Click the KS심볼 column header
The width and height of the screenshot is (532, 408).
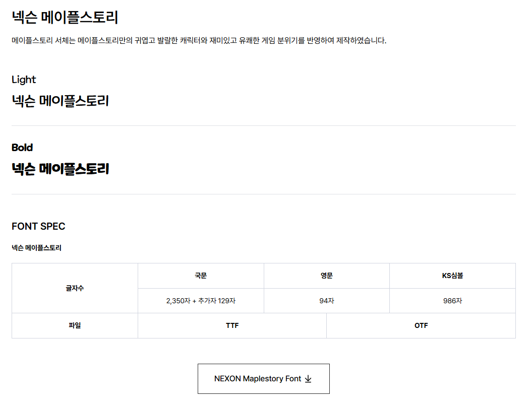tap(453, 276)
